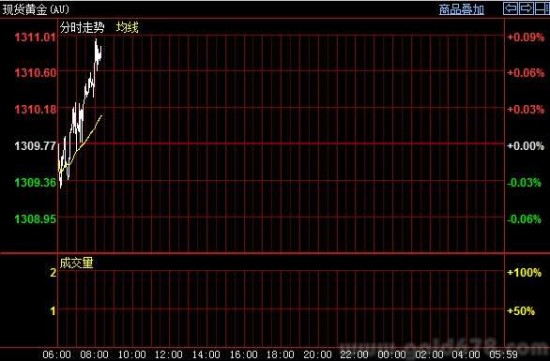550x361 pixels.
Task: Click the 08:00 time axis marker
Action: [94, 354]
